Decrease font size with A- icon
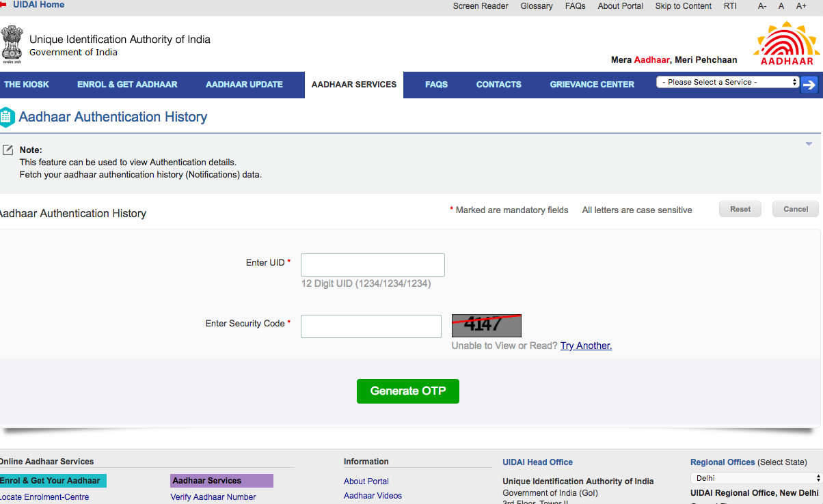This screenshot has height=504, width=823. tap(762, 5)
